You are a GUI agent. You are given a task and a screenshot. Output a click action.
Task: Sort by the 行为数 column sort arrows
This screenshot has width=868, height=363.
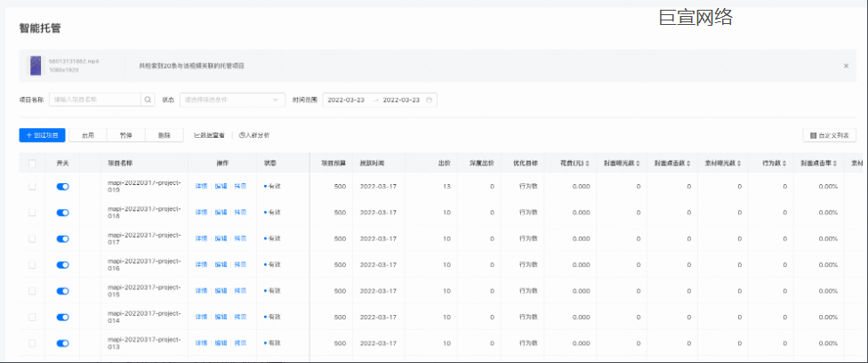pos(785,164)
